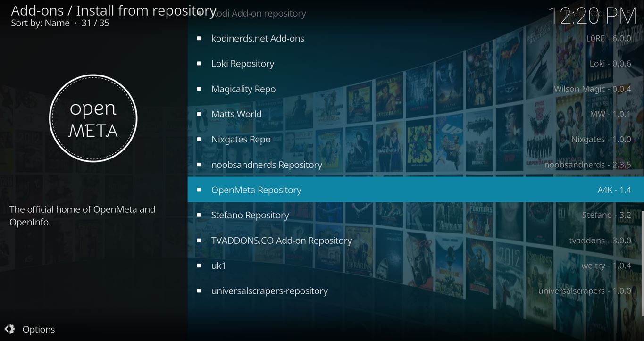Click the tvaddons - 3.0.0 version text
This screenshot has height=341, width=644.
pos(600,241)
